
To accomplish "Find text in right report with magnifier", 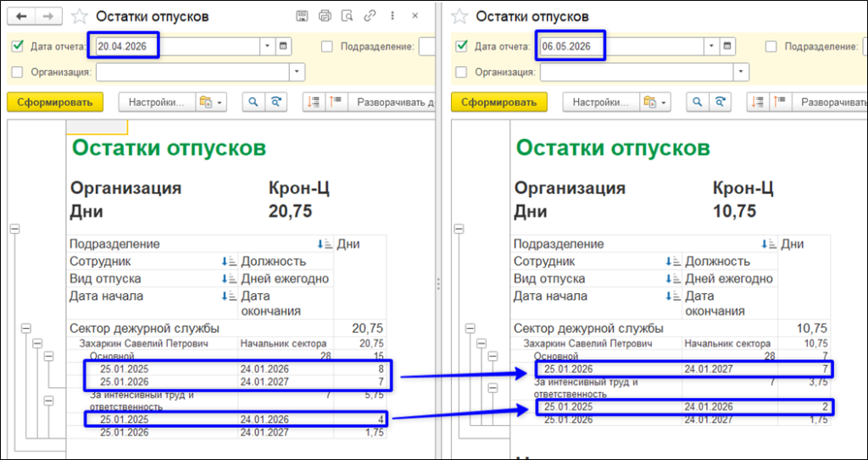I will coord(698,102).
